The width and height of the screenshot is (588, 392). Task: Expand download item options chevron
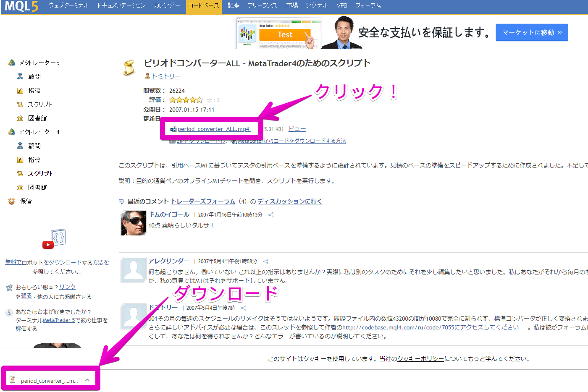click(x=87, y=380)
